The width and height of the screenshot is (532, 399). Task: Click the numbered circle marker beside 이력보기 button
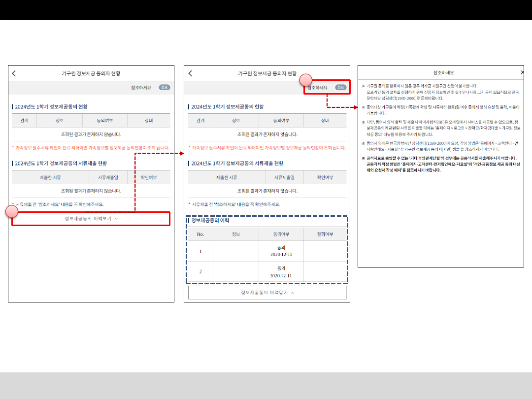pos(12,212)
